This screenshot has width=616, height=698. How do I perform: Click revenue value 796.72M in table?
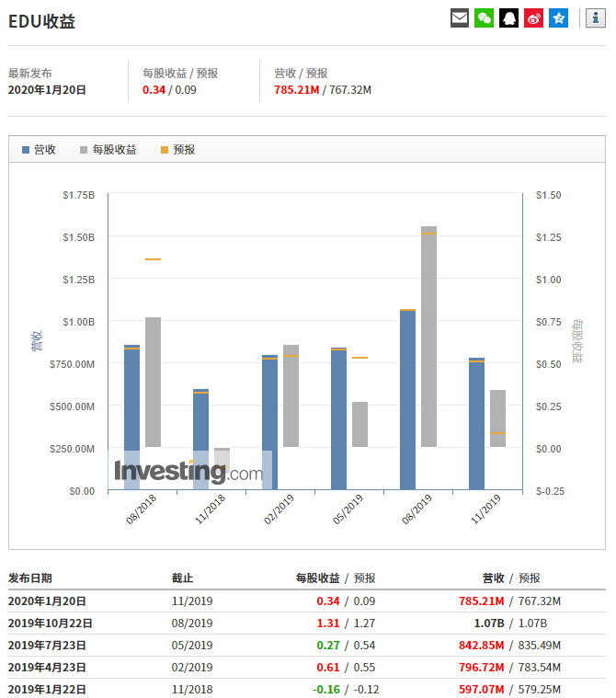482,668
